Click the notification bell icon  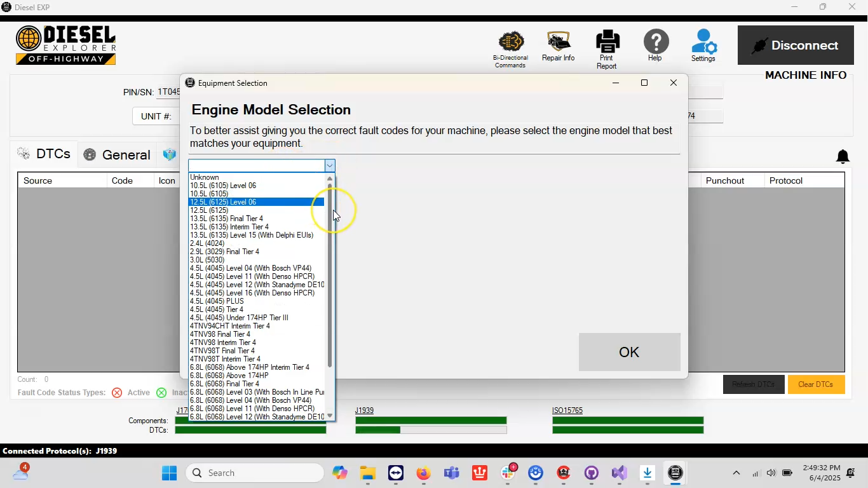coord(843,156)
